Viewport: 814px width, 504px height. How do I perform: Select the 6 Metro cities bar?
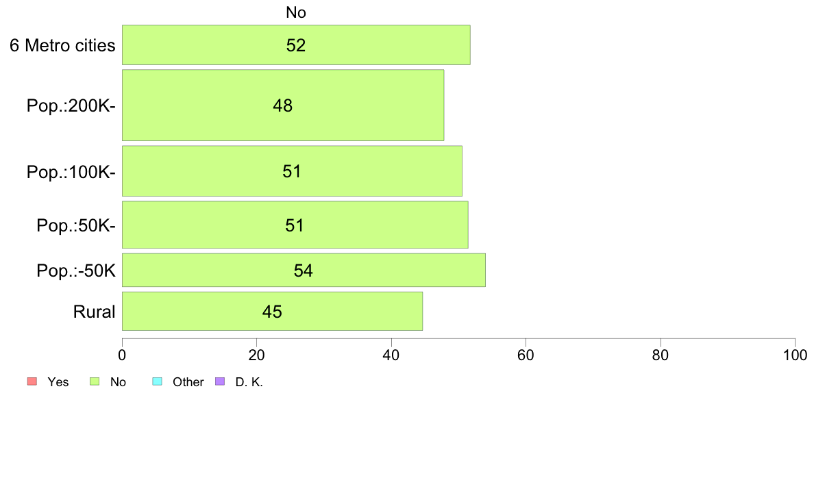(x=296, y=45)
